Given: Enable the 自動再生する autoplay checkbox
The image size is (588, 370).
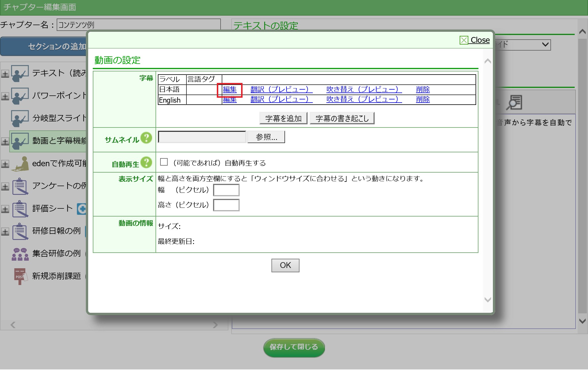Looking at the screenshot, I should coord(164,162).
